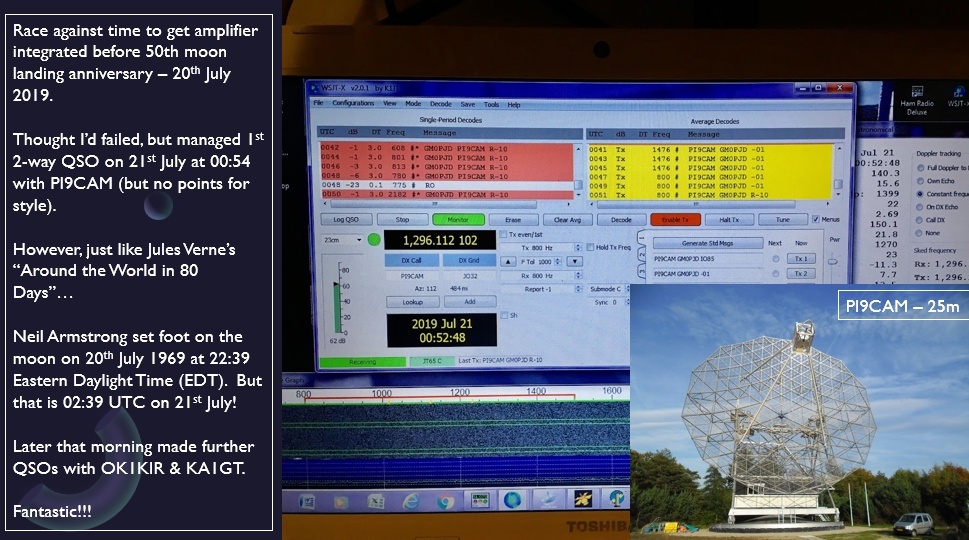Switch to message tab 2
The image size is (969, 540).
[641, 255]
